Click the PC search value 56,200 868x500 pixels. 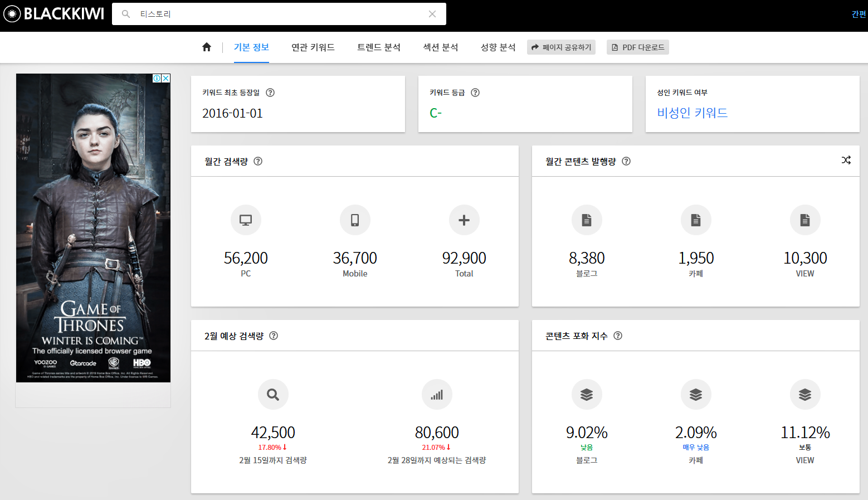pos(246,258)
